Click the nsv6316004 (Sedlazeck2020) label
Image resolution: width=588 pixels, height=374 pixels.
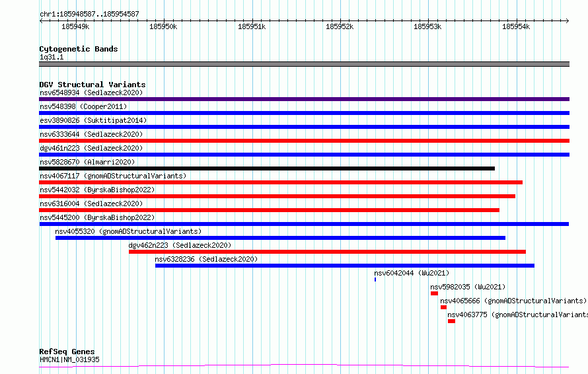(x=91, y=204)
